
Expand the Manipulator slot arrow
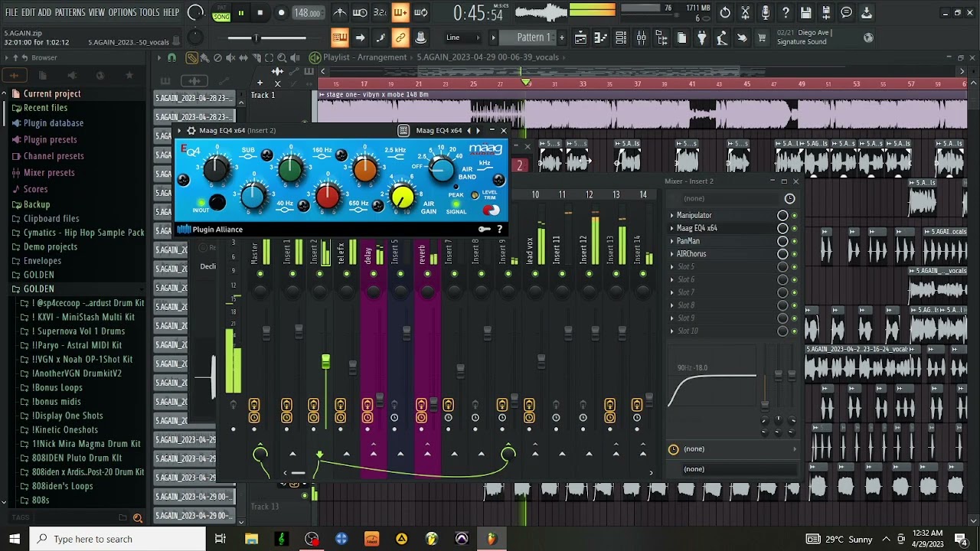[672, 216]
